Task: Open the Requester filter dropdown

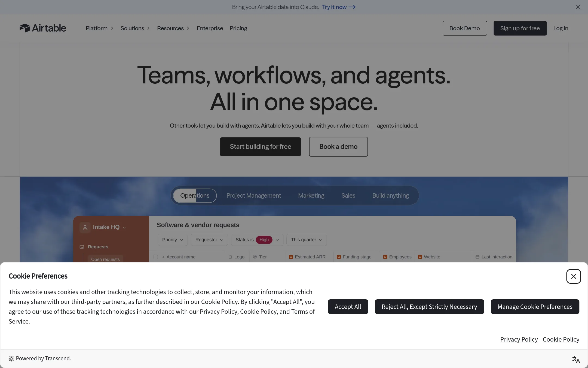Action: click(209, 240)
